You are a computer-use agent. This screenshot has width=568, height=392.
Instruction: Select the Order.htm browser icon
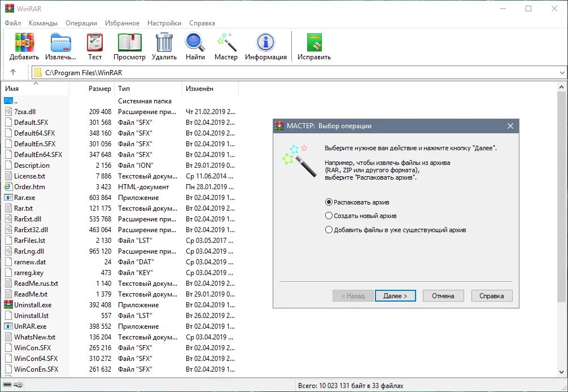pos(8,187)
